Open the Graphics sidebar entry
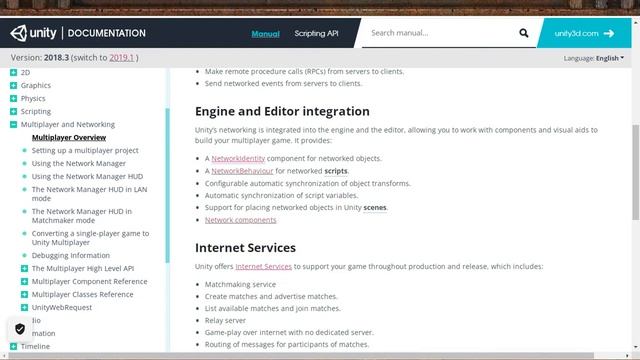 [36, 85]
